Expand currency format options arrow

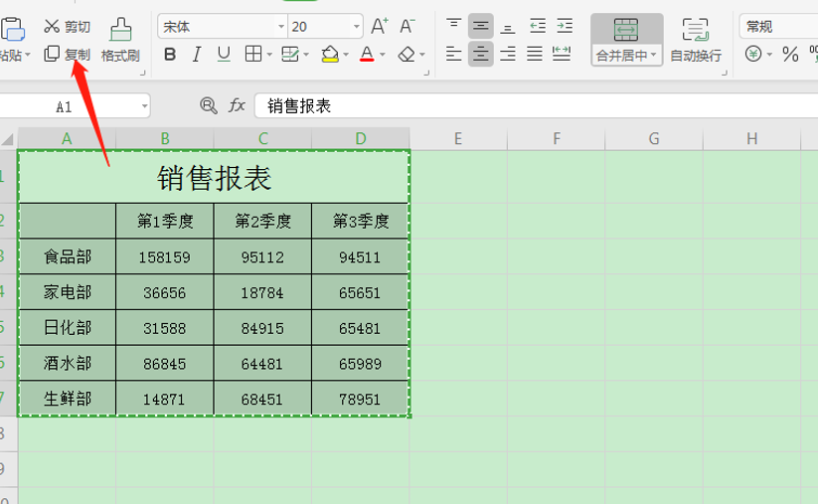coord(769,55)
